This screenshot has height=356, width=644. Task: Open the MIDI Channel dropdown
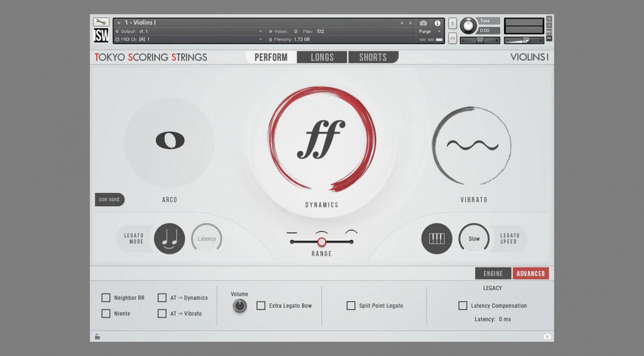260,39
